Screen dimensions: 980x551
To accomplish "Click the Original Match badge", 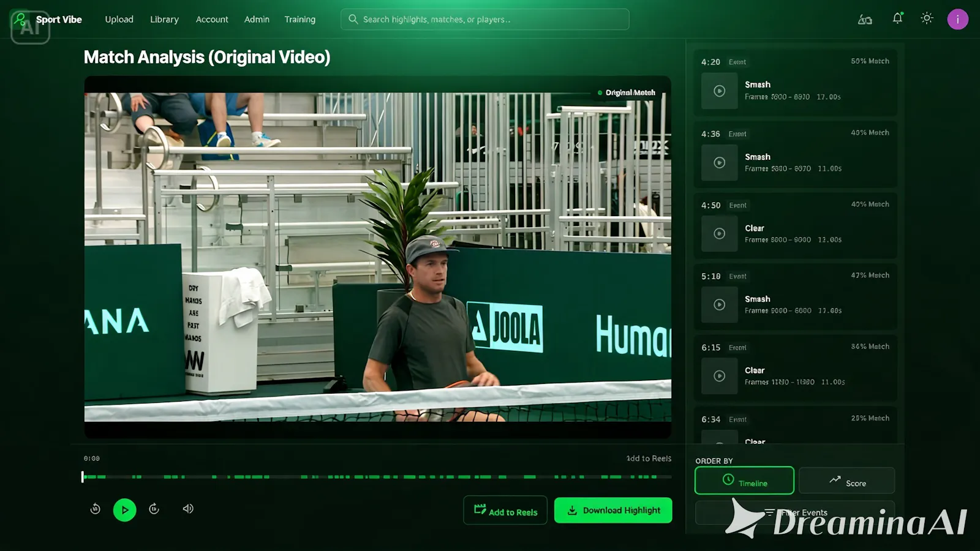I will click(626, 92).
